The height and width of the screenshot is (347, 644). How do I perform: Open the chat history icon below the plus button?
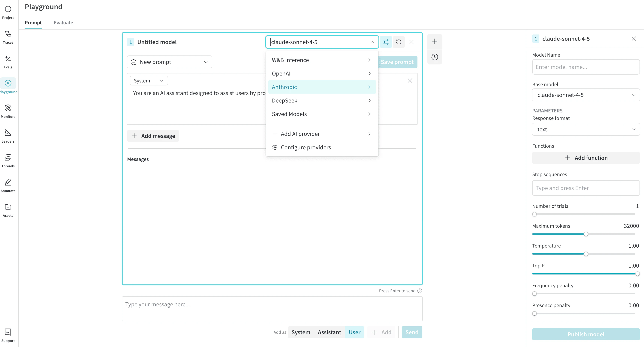coord(435,57)
